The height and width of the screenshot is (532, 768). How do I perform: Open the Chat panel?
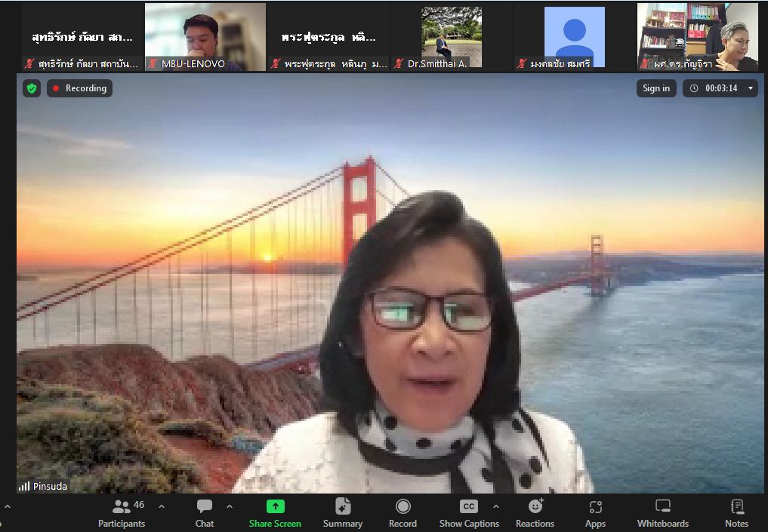pyautogui.click(x=205, y=512)
